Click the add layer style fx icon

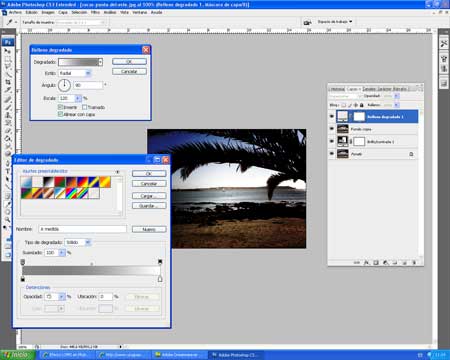(366, 263)
